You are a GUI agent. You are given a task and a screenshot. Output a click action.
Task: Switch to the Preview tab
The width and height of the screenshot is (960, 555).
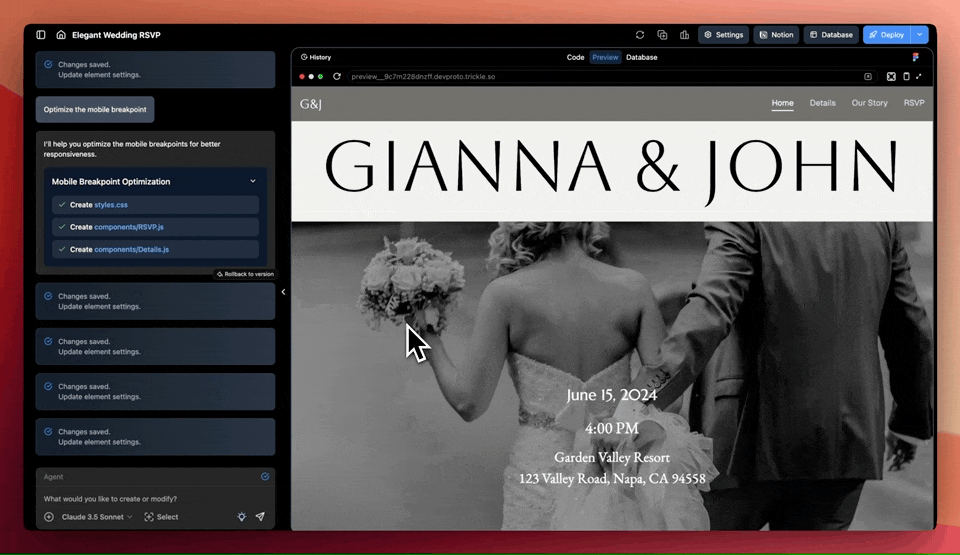pos(605,57)
